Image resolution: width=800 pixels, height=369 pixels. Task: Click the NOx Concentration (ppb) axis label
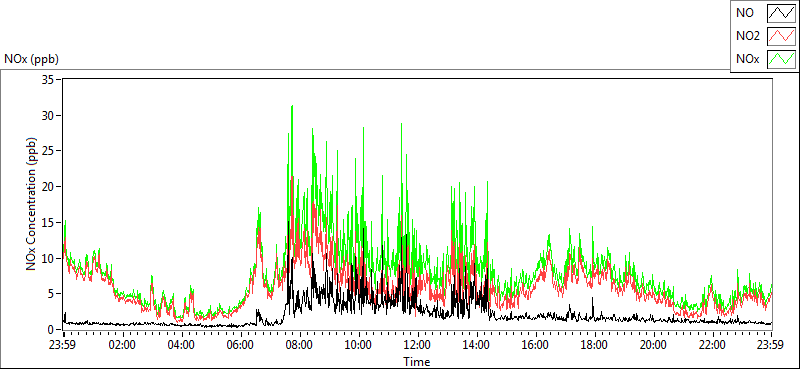tap(32, 204)
